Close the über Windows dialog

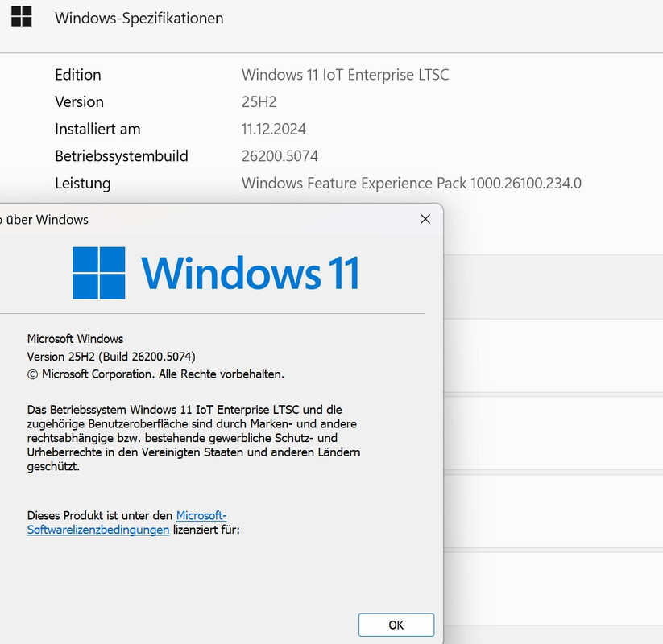point(425,219)
